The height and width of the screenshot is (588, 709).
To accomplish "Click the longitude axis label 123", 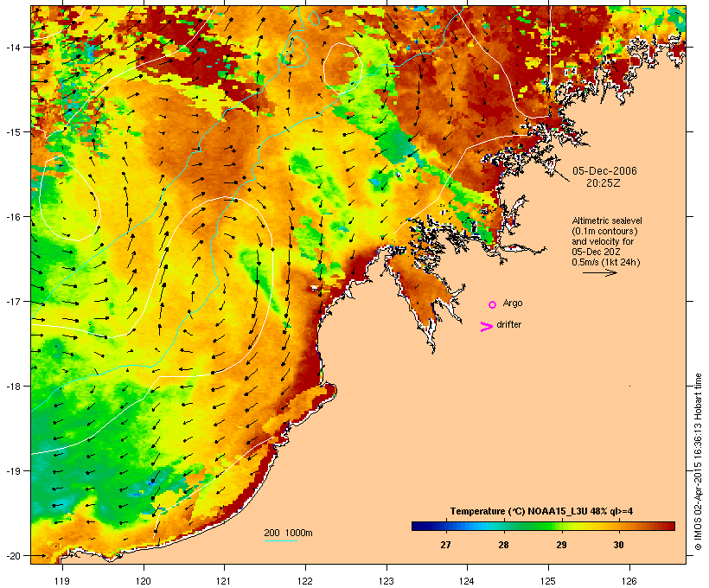I will (386, 581).
